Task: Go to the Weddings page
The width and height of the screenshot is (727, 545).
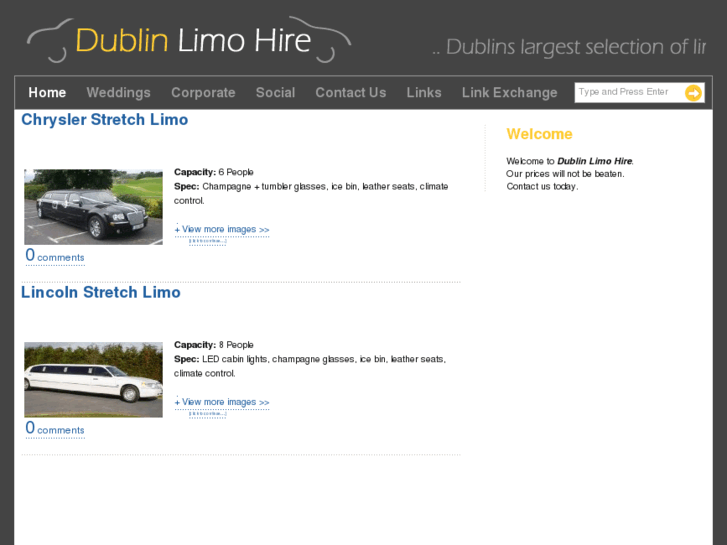Action: tap(118, 93)
